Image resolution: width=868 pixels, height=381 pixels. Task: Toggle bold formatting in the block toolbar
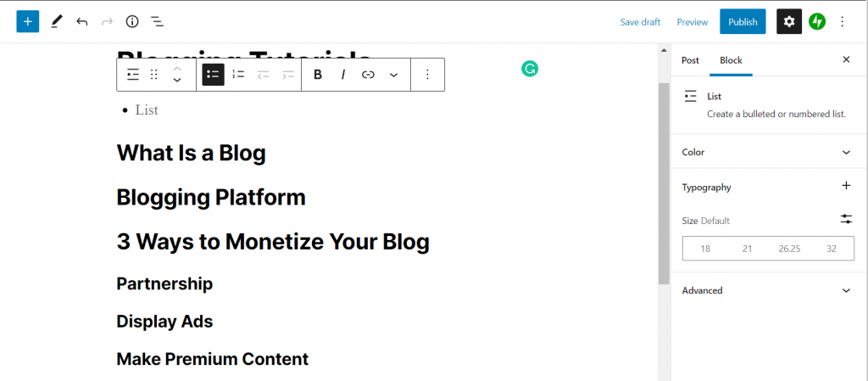tap(318, 75)
